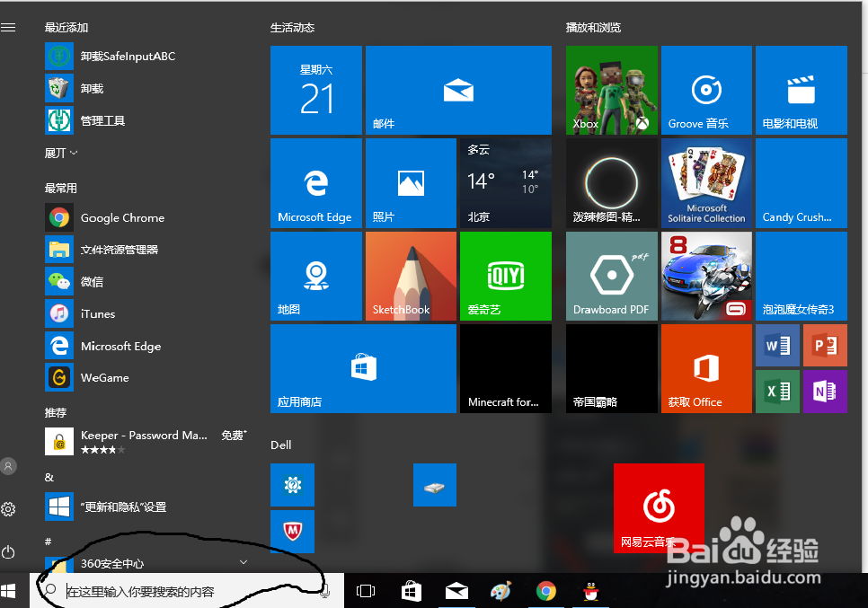The image size is (868, 608).
Task: Click the 生活动态 group title
Action: pos(292,28)
